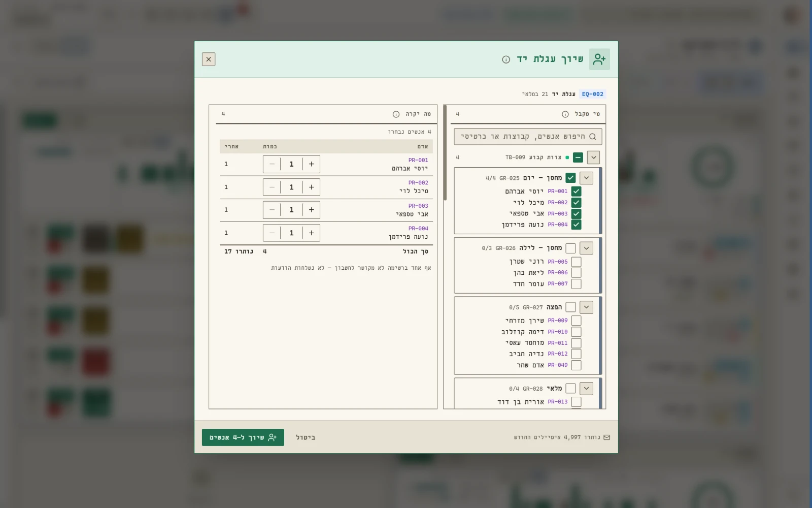
Task: Decrease quantity for PR-004 נועה פרידמן
Action: click(272, 233)
